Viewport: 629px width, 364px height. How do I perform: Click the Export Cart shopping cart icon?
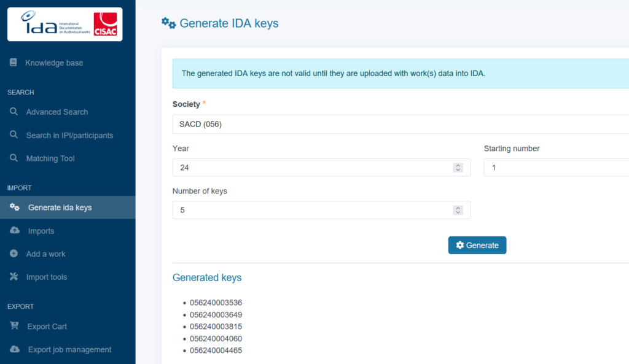click(x=15, y=325)
